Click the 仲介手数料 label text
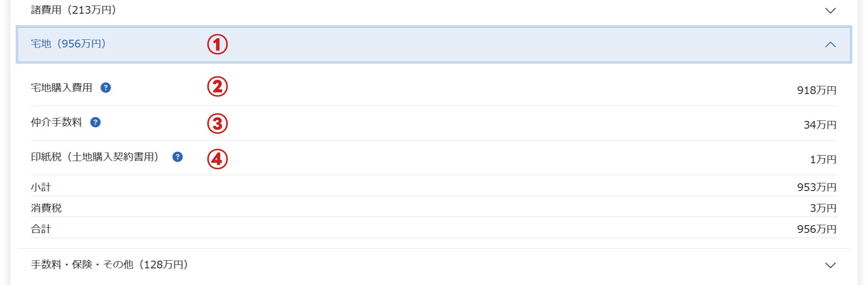Screen dimensions: 868x285 pyautogui.click(x=56, y=123)
